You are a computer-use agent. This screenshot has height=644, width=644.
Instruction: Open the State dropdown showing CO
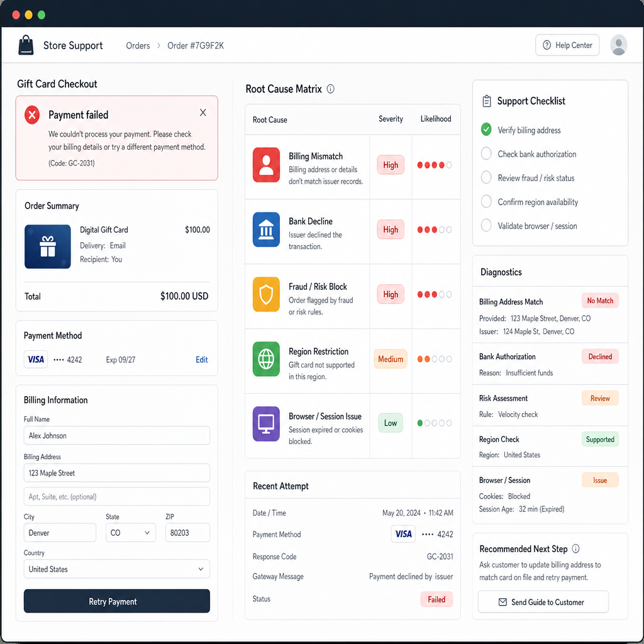pos(131,533)
